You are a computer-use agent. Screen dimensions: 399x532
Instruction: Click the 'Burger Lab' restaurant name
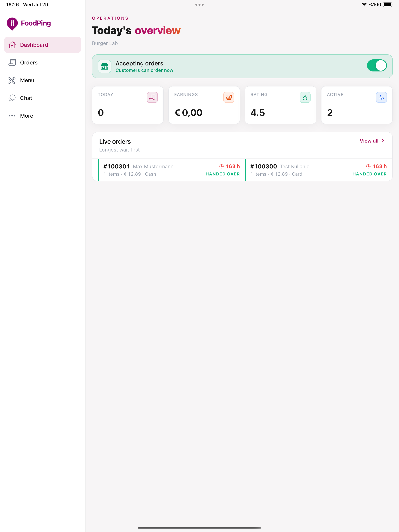point(105,43)
